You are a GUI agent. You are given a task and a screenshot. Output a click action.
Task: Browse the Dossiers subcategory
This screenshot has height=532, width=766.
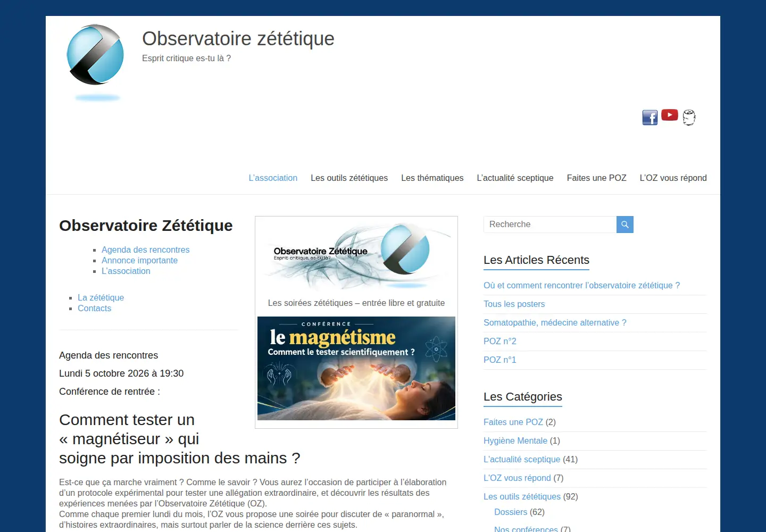[x=510, y=512]
